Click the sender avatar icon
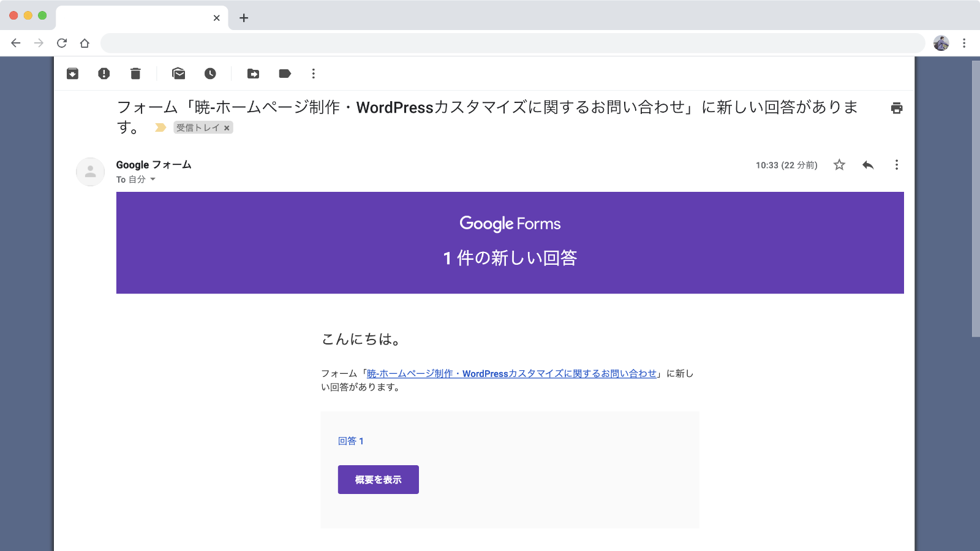The height and width of the screenshot is (551, 980). [x=90, y=172]
